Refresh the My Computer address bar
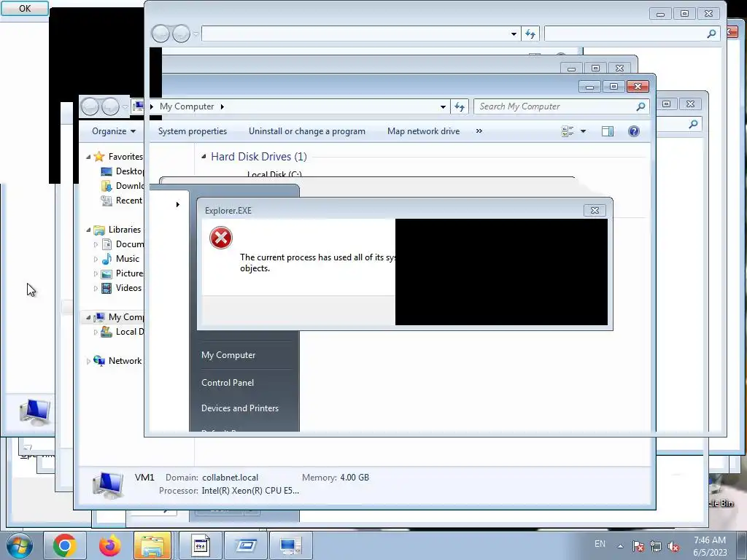The image size is (747, 560). click(460, 106)
